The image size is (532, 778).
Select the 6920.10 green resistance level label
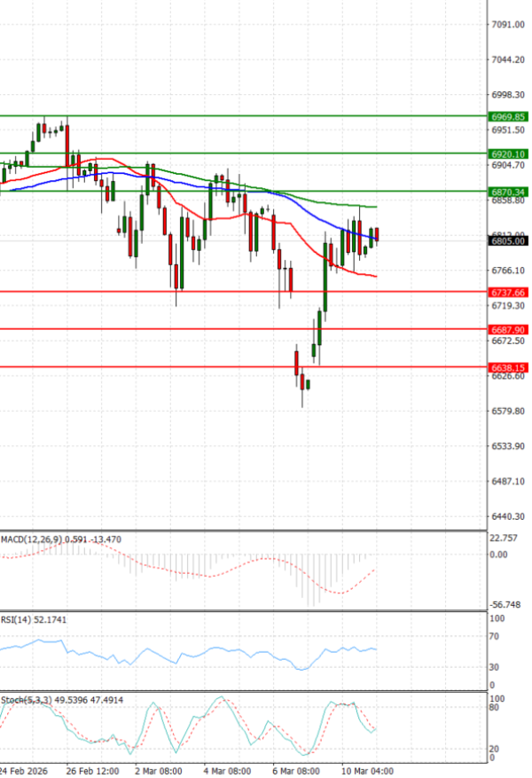click(508, 154)
